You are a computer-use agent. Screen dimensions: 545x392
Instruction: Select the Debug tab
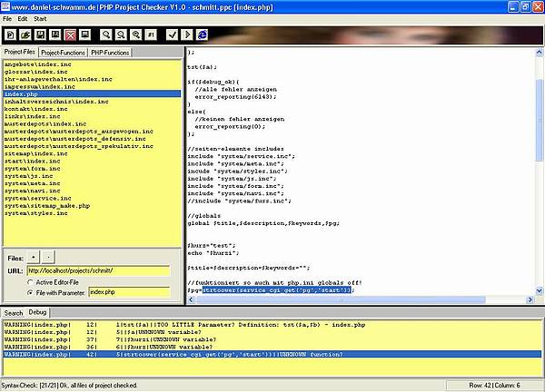(x=37, y=312)
